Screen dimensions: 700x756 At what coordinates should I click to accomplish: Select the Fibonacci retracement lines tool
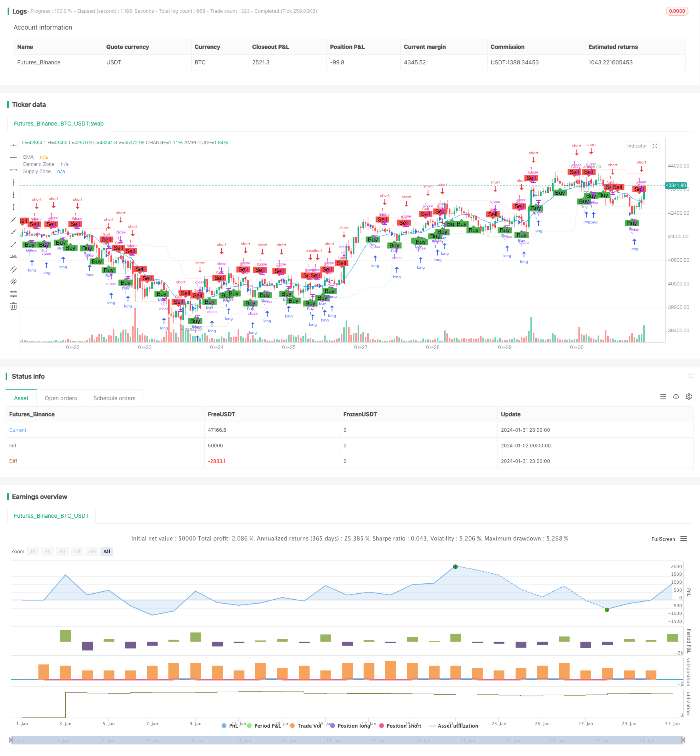point(14,294)
